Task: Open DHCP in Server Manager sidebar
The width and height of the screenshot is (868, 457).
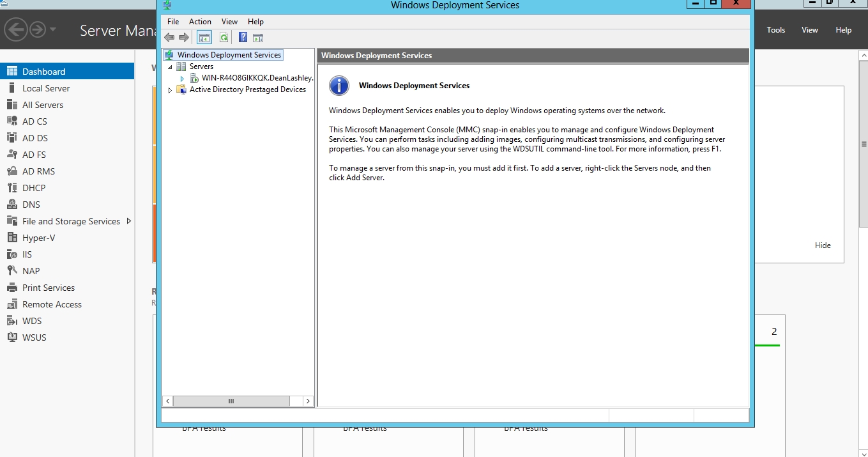Action: point(34,188)
